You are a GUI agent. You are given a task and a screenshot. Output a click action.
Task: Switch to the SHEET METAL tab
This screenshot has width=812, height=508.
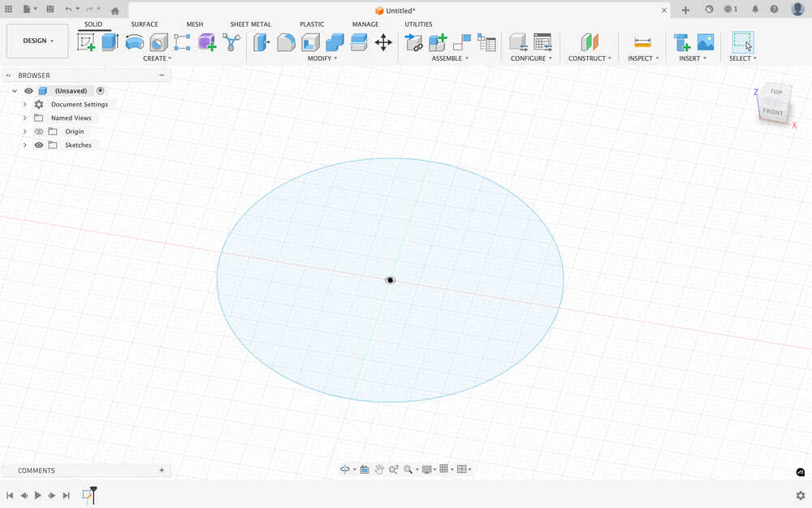(x=250, y=24)
